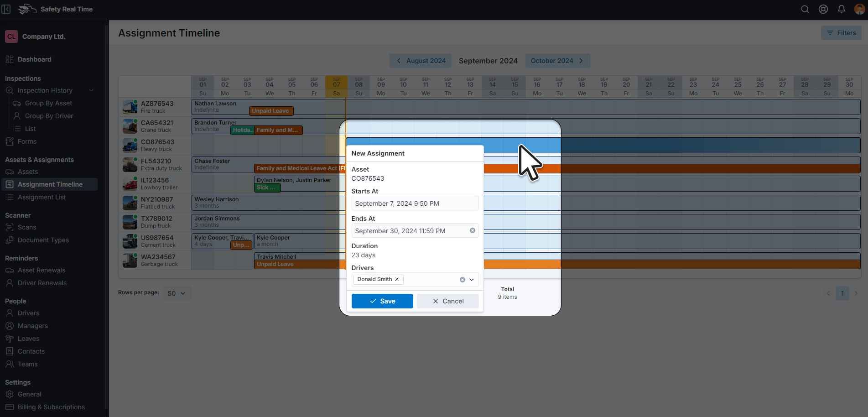868x417 pixels.
Task: Navigate to October 2024
Action: pyautogui.click(x=557, y=61)
